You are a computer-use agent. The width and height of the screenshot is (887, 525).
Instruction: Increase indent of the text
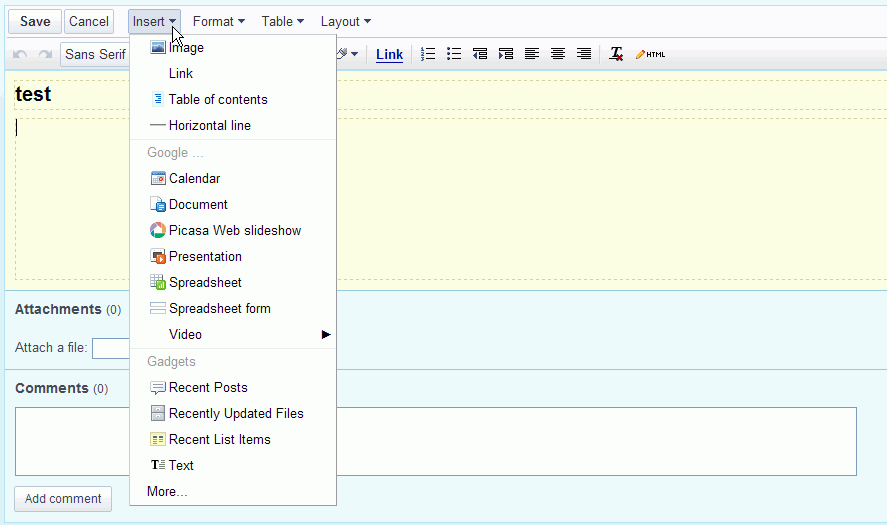[506, 54]
